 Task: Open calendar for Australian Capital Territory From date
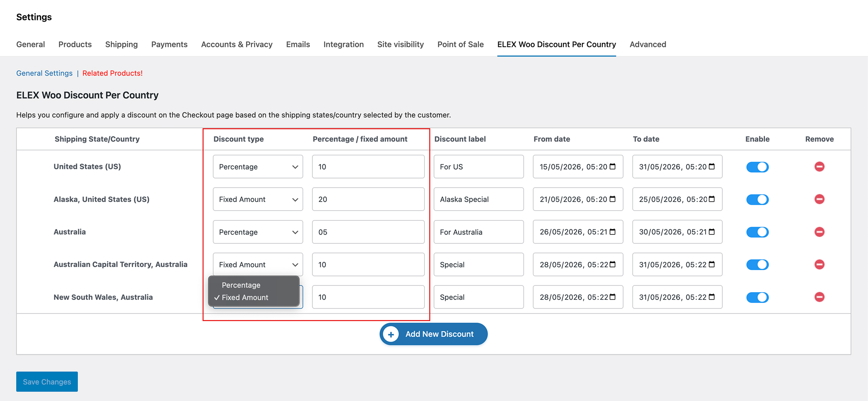612,264
